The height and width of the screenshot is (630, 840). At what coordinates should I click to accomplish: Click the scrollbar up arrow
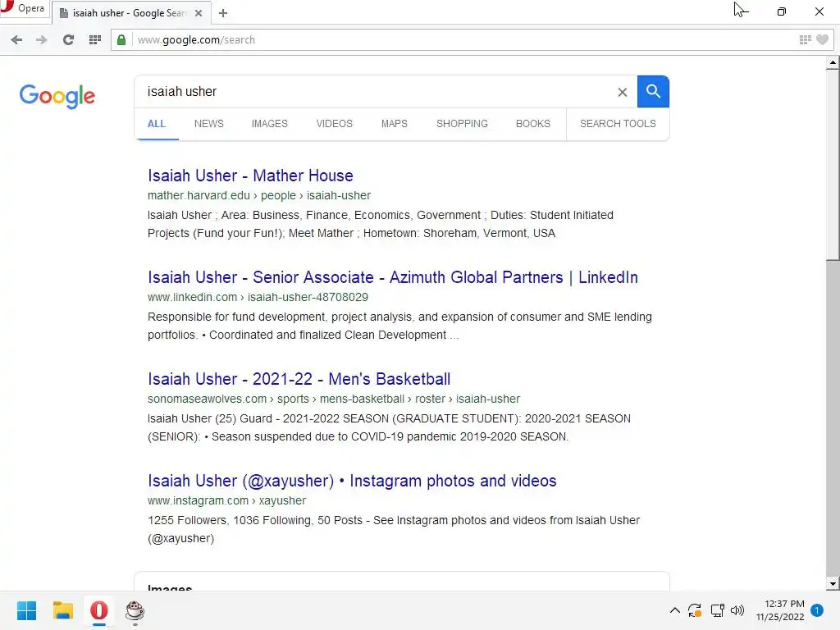point(833,63)
